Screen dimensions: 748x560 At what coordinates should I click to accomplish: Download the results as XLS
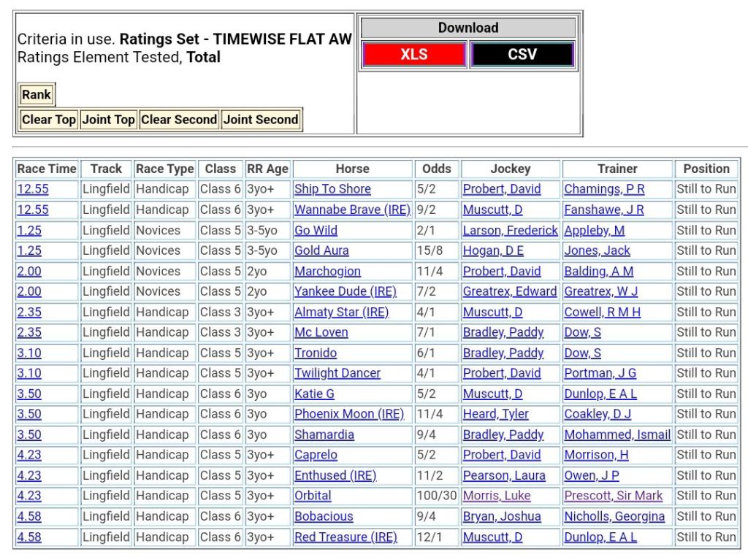click(x=413, y=55)
